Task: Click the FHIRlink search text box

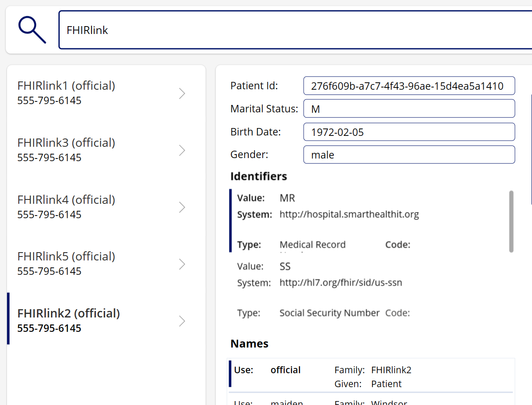Action: coord(295,30)
